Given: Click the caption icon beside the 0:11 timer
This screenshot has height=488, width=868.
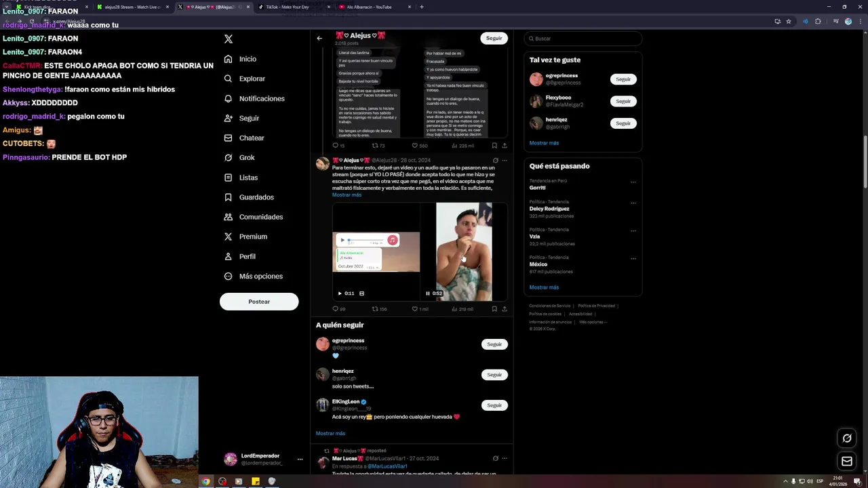Looking at the screenshot, I should click(361, 293).
